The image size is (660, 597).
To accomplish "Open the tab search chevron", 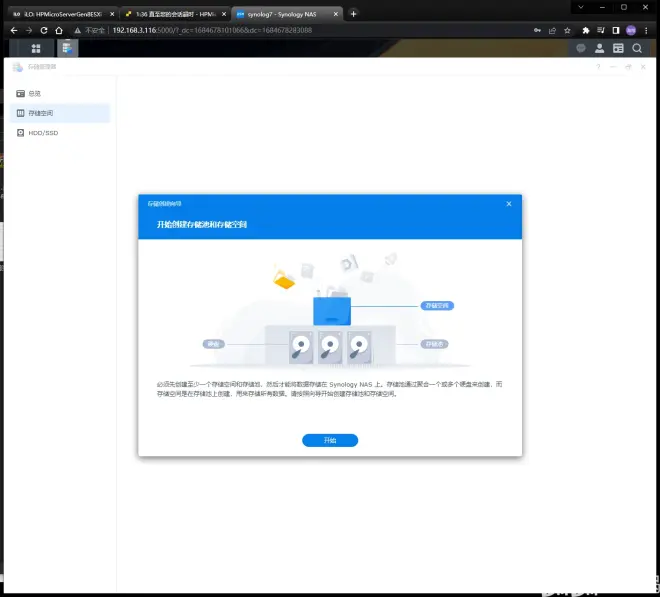I will (x=581, y=7).
